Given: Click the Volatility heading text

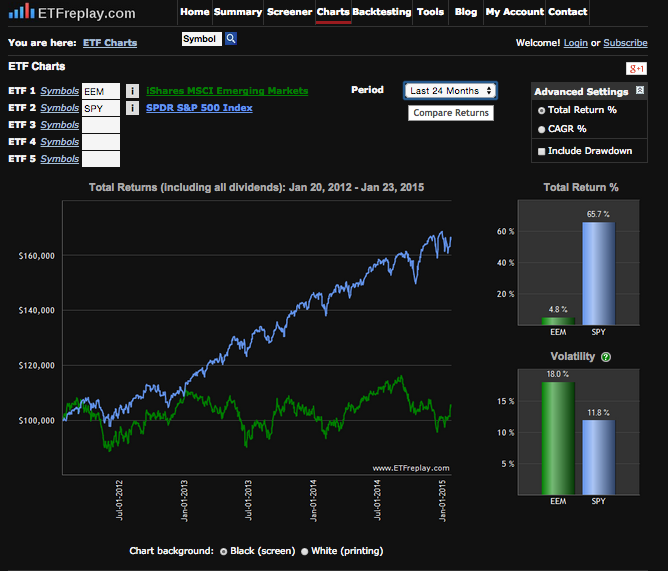Looking at the screenshot, I should (572, 357).
